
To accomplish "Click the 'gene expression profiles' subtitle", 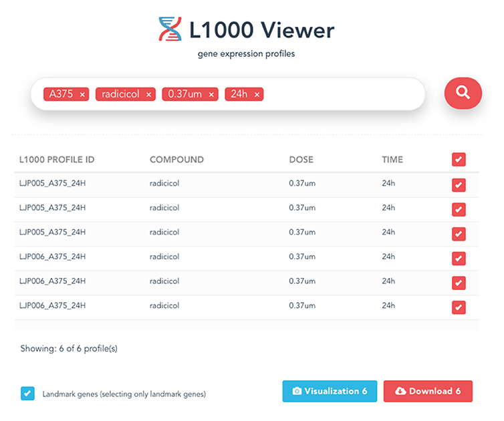I will click(246, 53).
